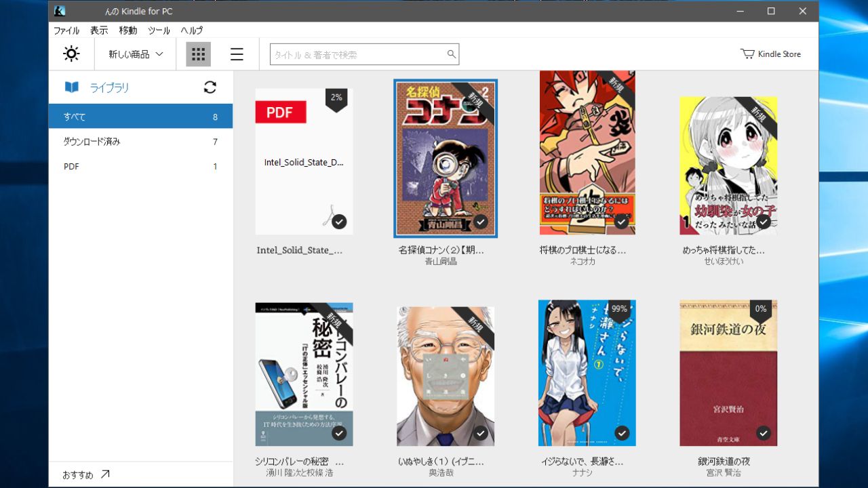Click author text 湧川 隆次と校條 浩
This screenshot has width=868, height=488.
[x=300, y=472]
